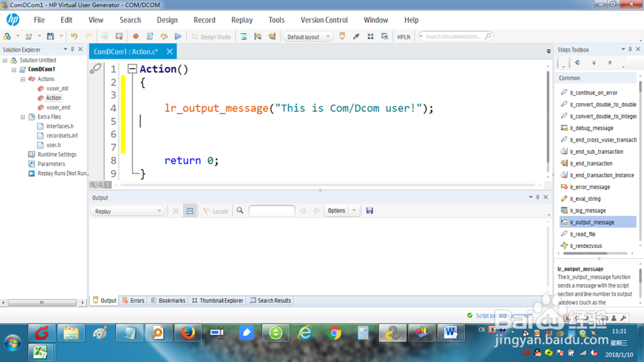
Task: Click the Options button in Output
Action: pos(336,211)
